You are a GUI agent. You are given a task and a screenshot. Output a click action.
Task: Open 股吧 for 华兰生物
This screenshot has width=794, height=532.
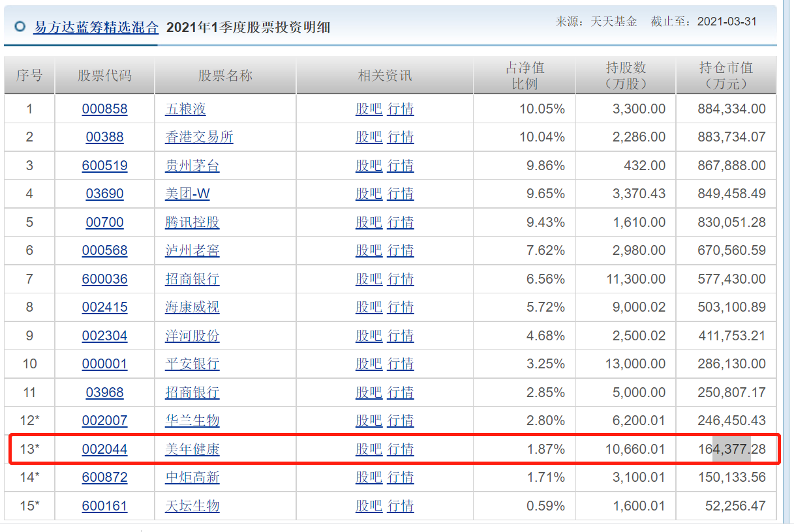click(369, 421)
